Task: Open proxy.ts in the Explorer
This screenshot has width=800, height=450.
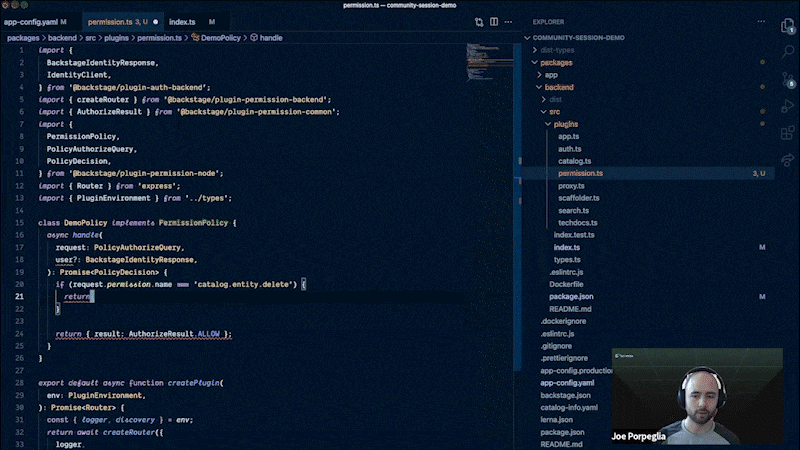Action: point(571,186)
